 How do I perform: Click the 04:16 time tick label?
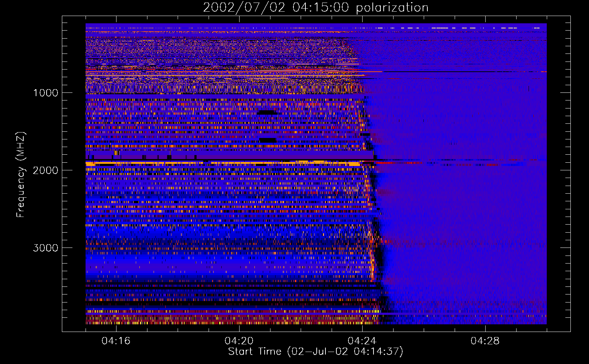pyautogui.click(x=116, y=341)
